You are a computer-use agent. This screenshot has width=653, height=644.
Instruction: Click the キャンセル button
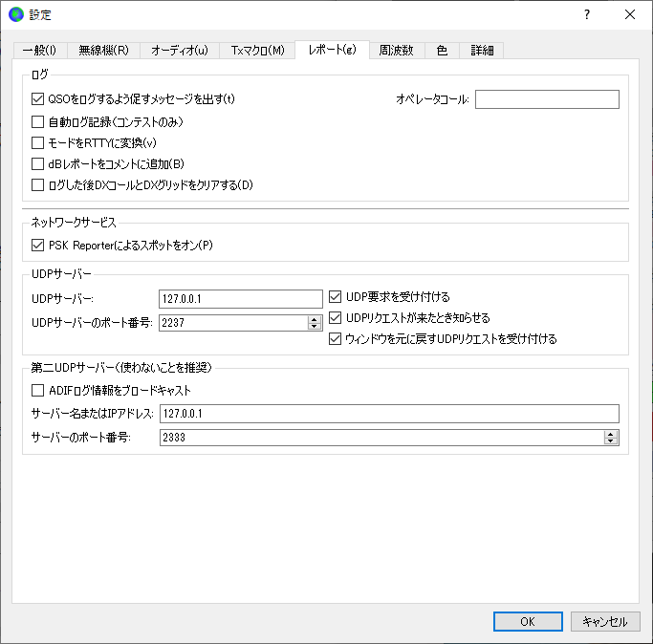point(605,621)
